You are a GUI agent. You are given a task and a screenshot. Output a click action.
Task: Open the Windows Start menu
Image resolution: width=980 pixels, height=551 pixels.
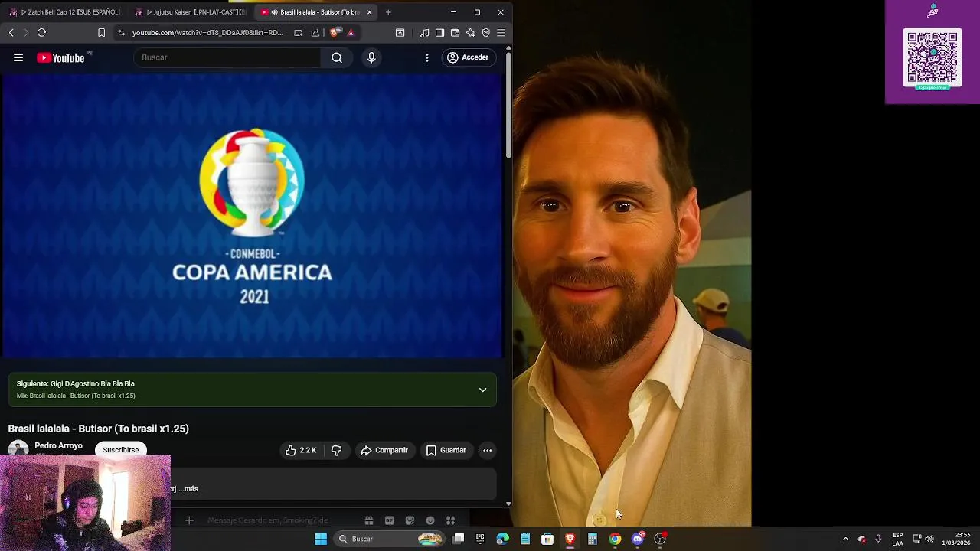point(321,539)
